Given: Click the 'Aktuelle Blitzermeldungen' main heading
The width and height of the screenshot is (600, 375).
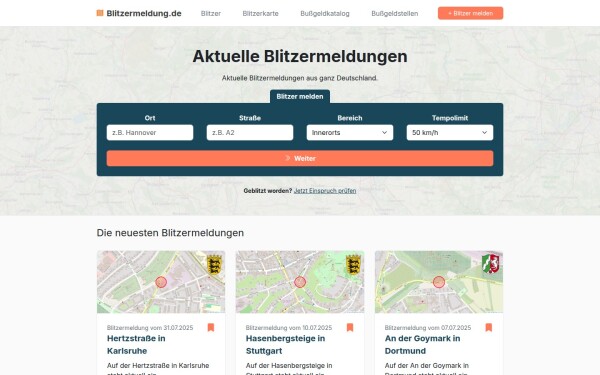Looking at the screenshot, I should tap(300, 56).
